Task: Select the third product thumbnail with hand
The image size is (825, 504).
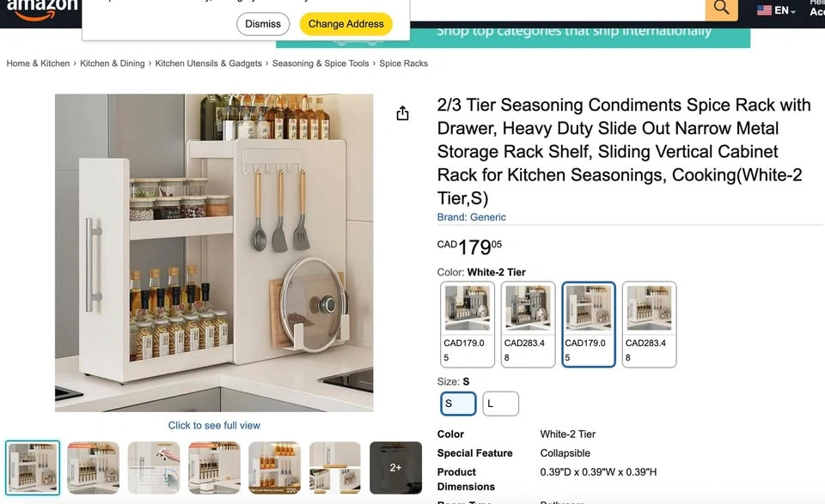Action: pos(154,468)
